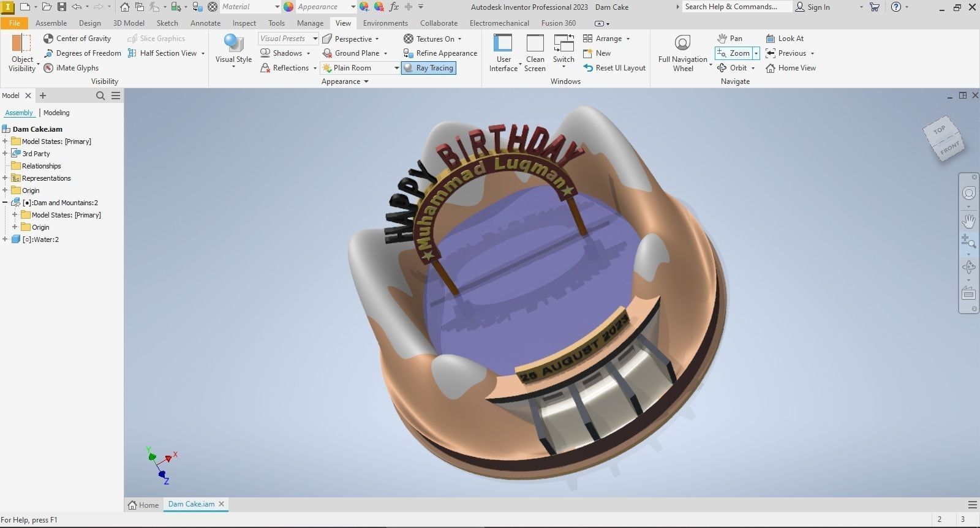Click the Save icon in quick access toolbar
Image resolution: width=980 pixels, height=528 pixels.
tap(61, 7)
